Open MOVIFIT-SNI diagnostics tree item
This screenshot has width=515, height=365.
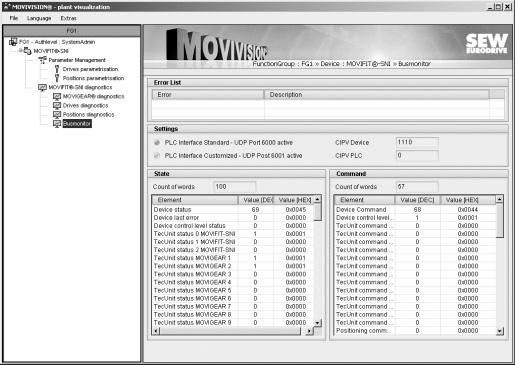[x=80, y=87]
